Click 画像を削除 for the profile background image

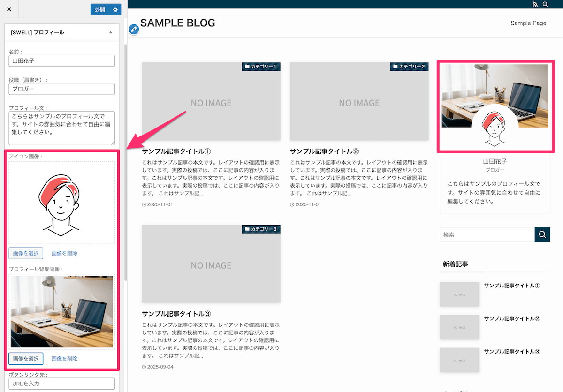[64, 358]
